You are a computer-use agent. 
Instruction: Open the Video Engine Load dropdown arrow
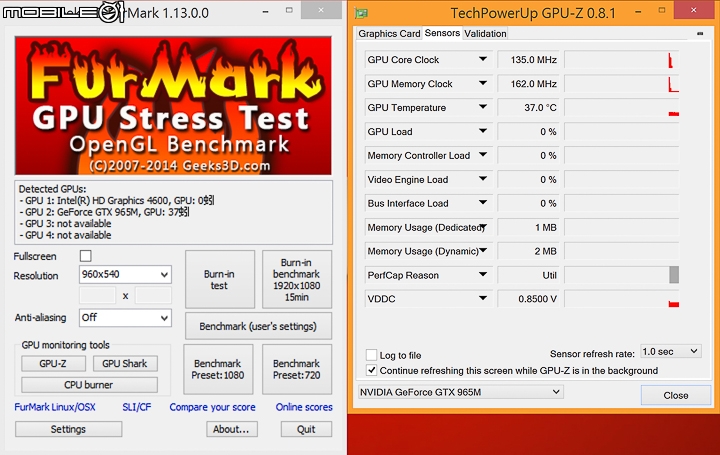coord(483,179)
